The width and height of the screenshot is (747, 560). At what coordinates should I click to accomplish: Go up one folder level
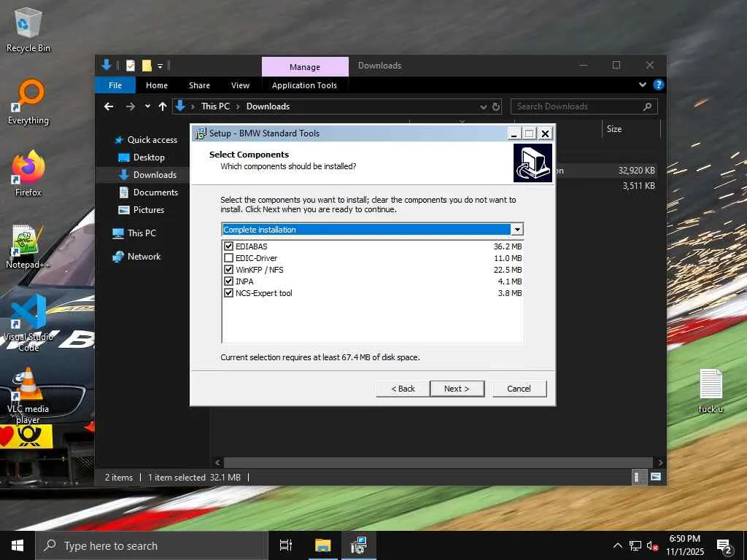pyautogui.click(x=163, y=106)
